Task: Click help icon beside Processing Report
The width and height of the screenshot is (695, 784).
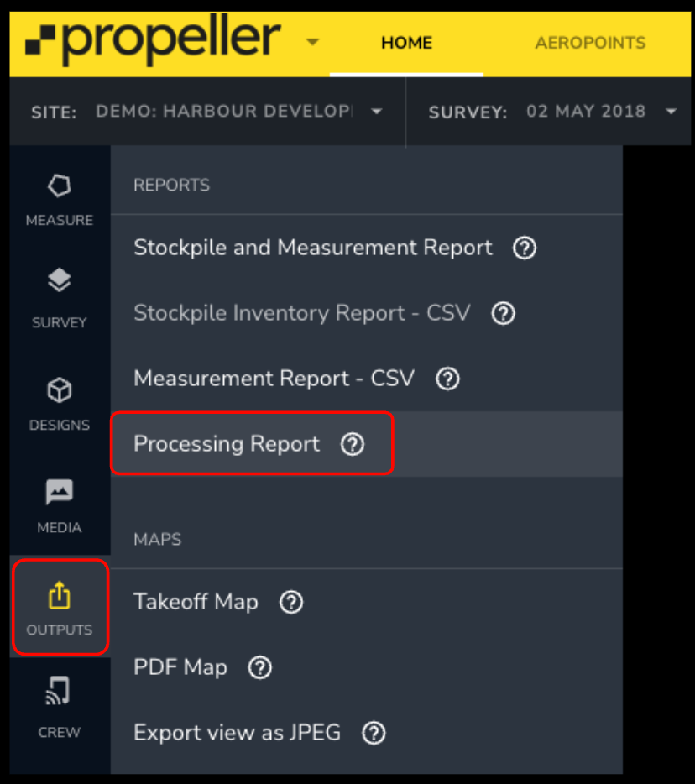Action: click(353, 444)
